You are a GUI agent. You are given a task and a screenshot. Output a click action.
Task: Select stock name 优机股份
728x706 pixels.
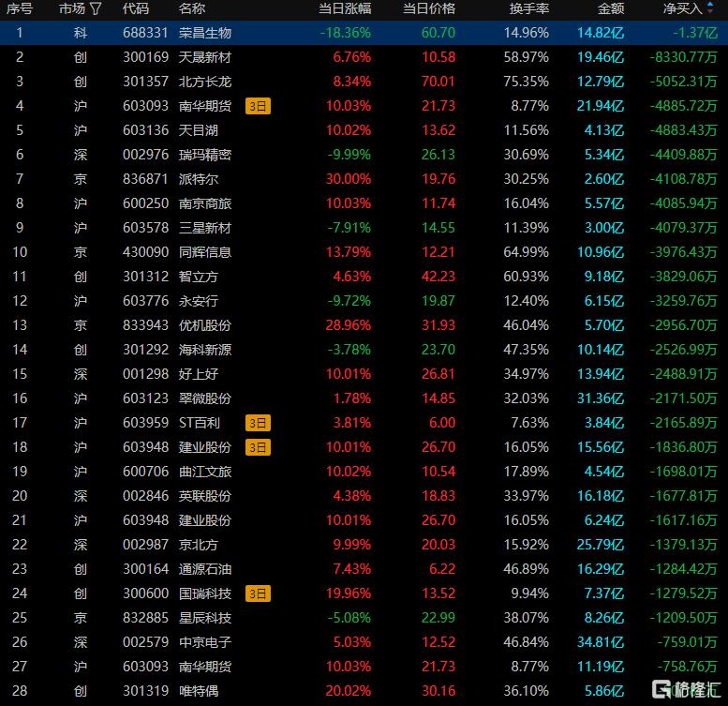click(x=205, y=325)
